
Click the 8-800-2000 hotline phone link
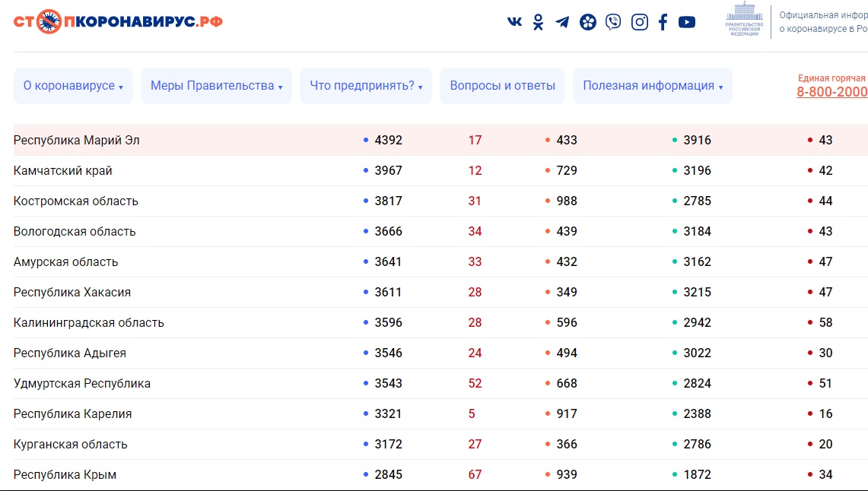(x=831, y=92)
